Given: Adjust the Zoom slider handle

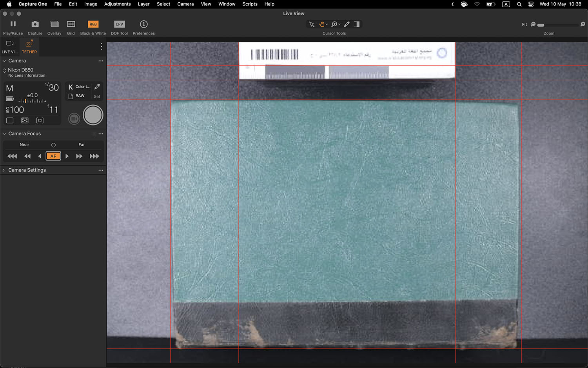Looking at the screenshot, I should (541, 25).
